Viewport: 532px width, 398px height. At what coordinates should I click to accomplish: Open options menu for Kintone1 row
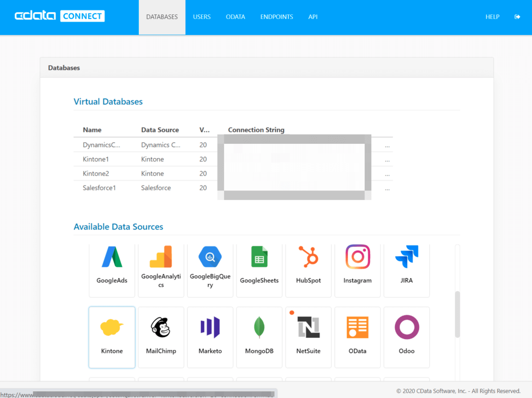387,160
